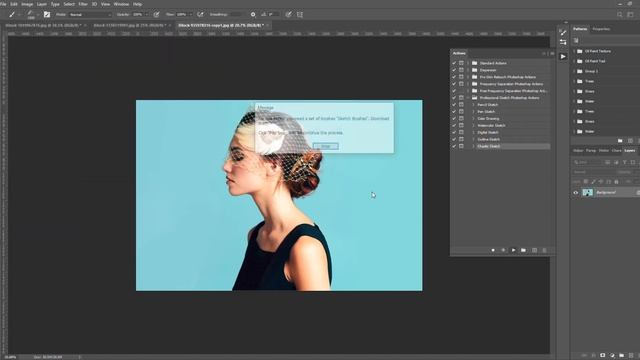Filter layers by type layers T icon

coord(624,162)
